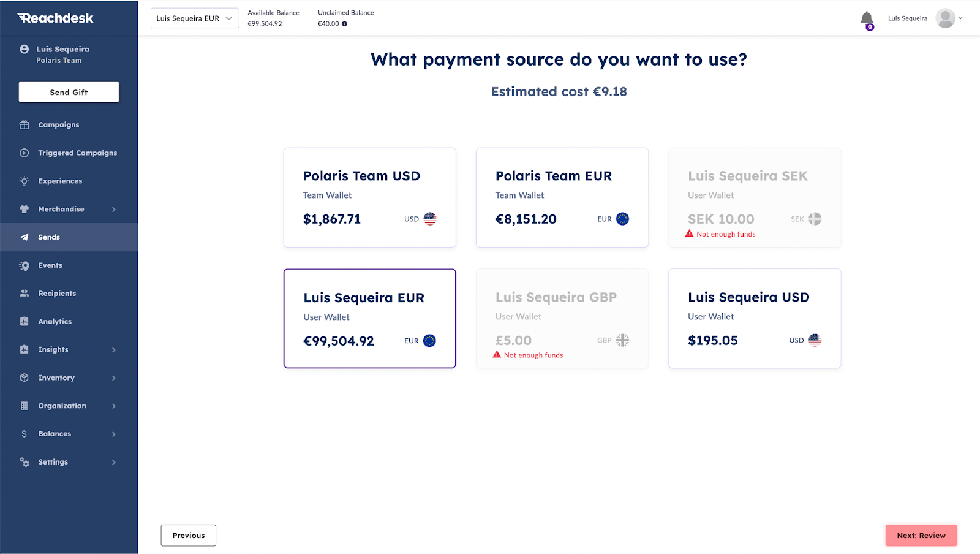Viewport: 980px width, 554px height.
Task: Select the Polaris Team EUR wallet card
Action: [562, 197]
